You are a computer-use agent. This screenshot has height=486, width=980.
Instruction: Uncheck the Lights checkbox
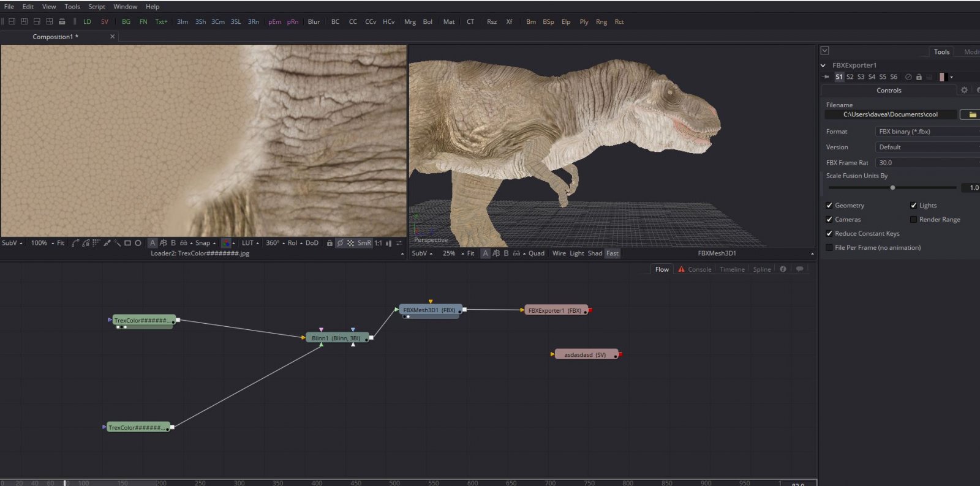(913, 206)
